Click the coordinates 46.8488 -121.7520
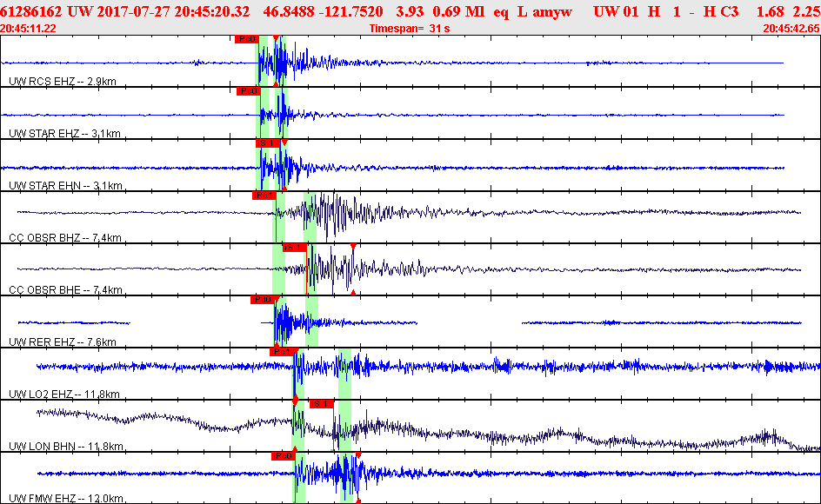This screenshot has height=504, width=821. pyautogui.click(x=323, y=11)
